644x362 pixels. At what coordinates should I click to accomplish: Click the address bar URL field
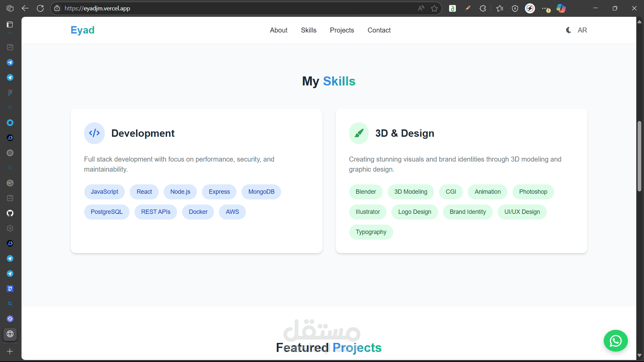(x=235, y=8)
